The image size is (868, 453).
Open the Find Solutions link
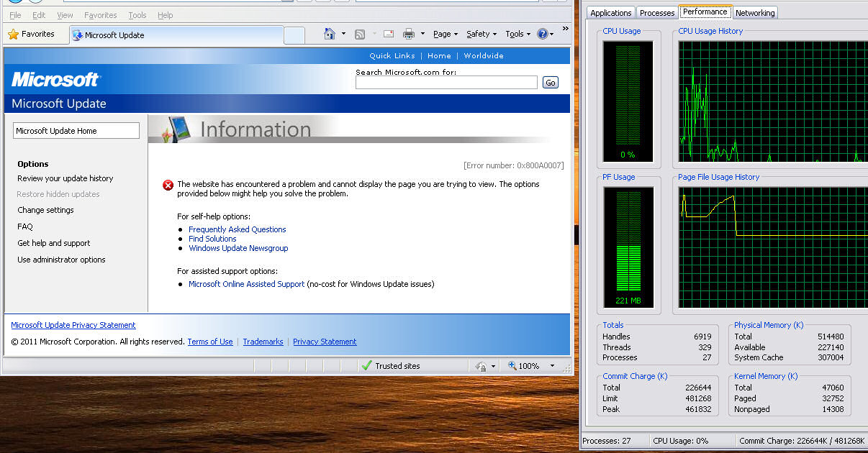pos(212,239)
